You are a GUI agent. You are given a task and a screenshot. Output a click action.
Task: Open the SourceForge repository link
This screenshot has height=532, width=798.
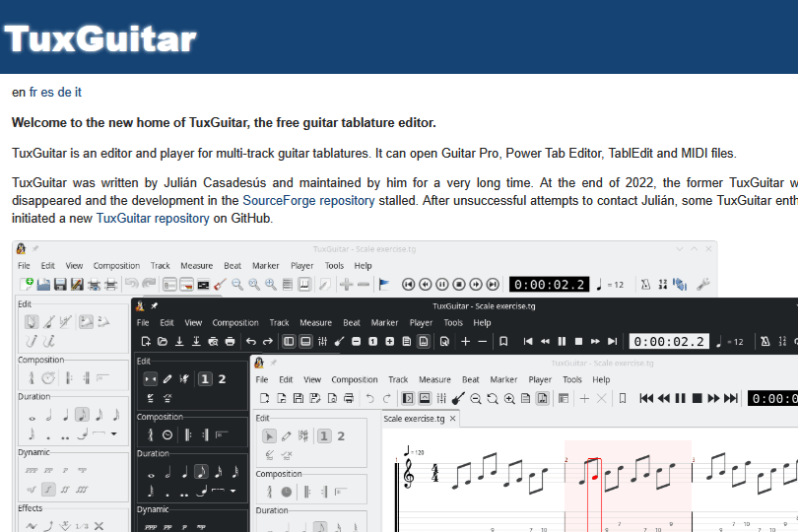308,200
